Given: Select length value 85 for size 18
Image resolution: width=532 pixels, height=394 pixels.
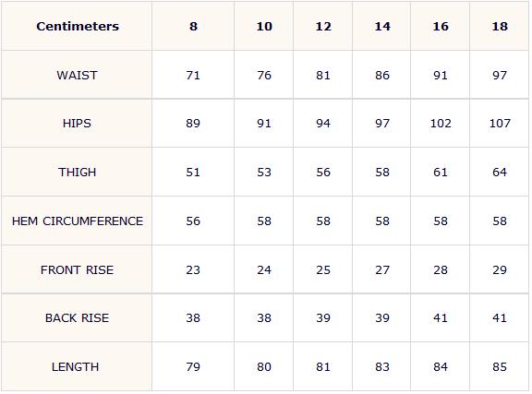Looking at the screenshot, I should pyautogui.click(x=500, y=367).
